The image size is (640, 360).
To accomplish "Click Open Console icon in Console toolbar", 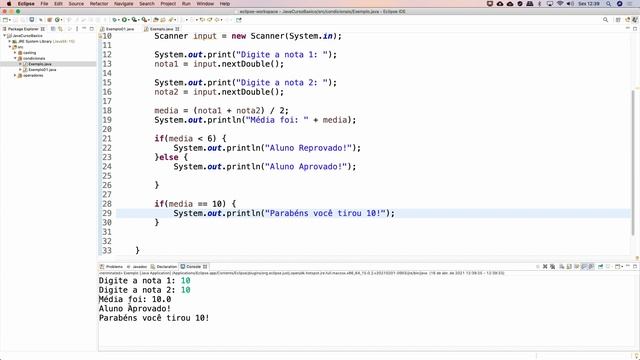I will 617,267.
